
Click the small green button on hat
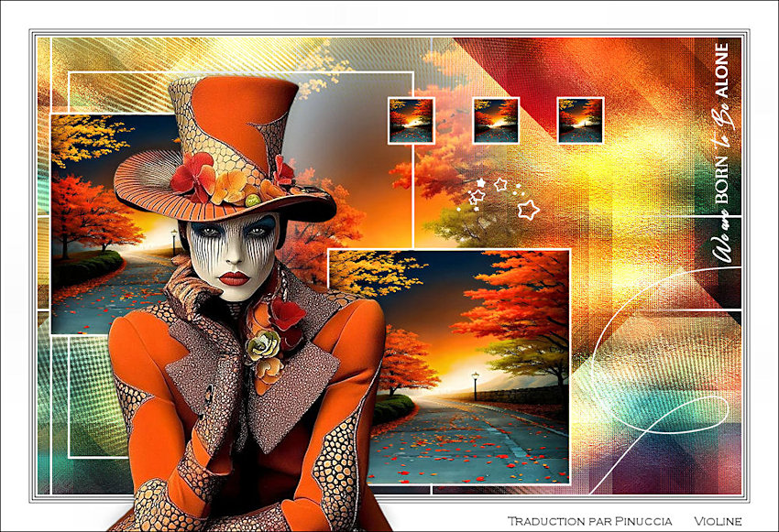(252, 200)
